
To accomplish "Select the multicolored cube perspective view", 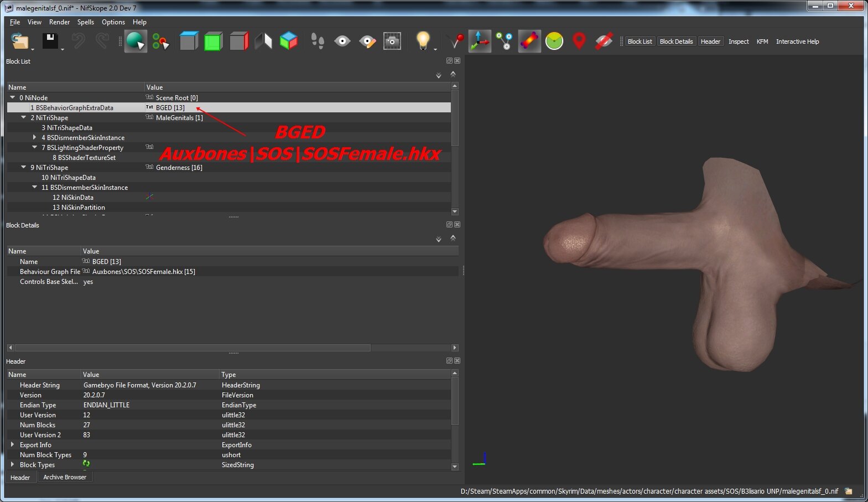I will click(288, 42).
